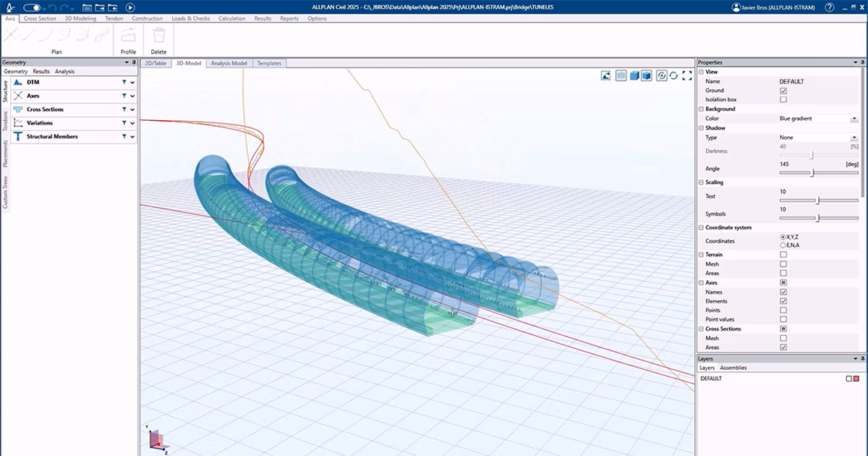
Task: Click the shadow Angle slider
Action: (x=813, y=173)
